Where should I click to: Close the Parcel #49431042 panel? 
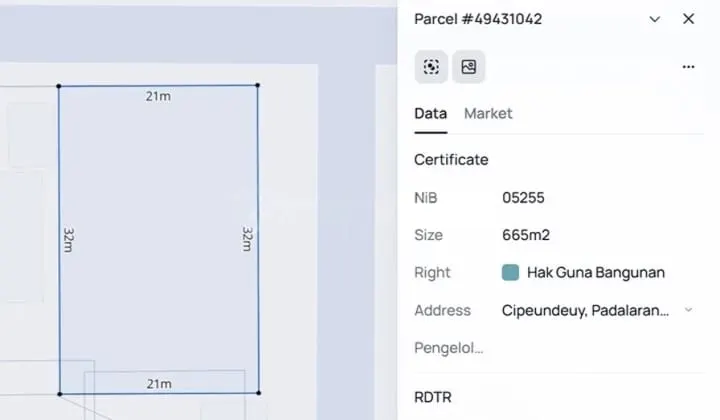coord(688,19)
